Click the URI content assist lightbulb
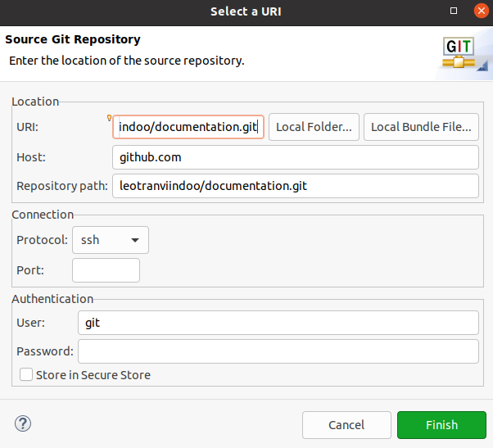This screenshot has height=448, width=493. [110, 118]
